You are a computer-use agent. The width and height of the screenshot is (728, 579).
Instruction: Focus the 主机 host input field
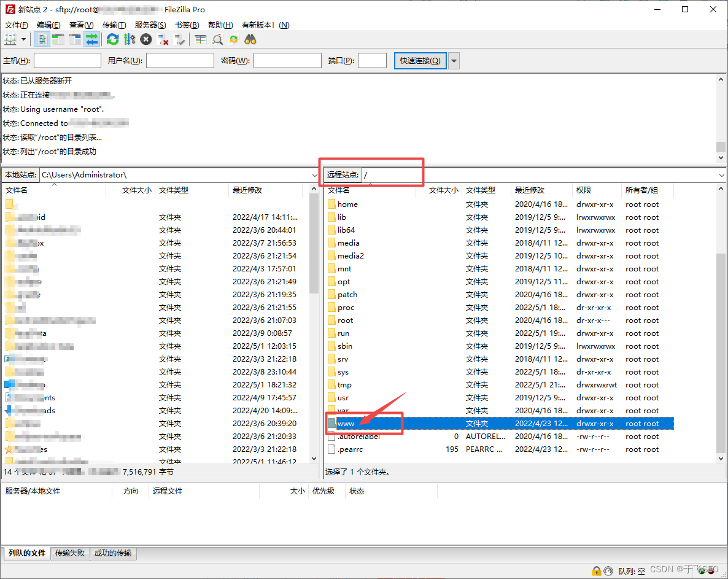68,60
